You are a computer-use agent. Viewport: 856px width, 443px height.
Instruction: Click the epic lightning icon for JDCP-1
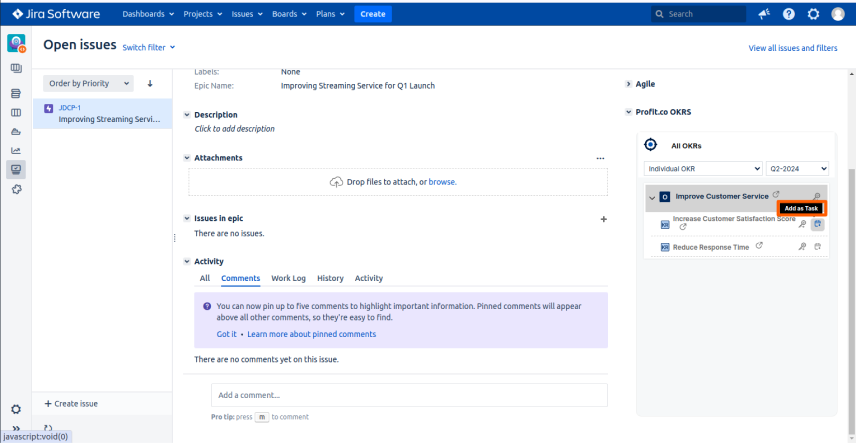click(49, 108)
